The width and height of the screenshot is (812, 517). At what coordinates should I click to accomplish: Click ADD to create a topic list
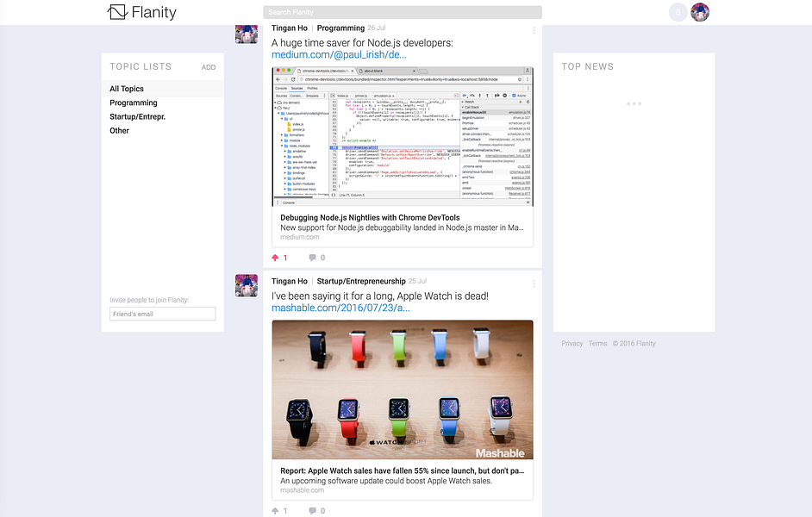pyautogui.click(x=209, y=67)
